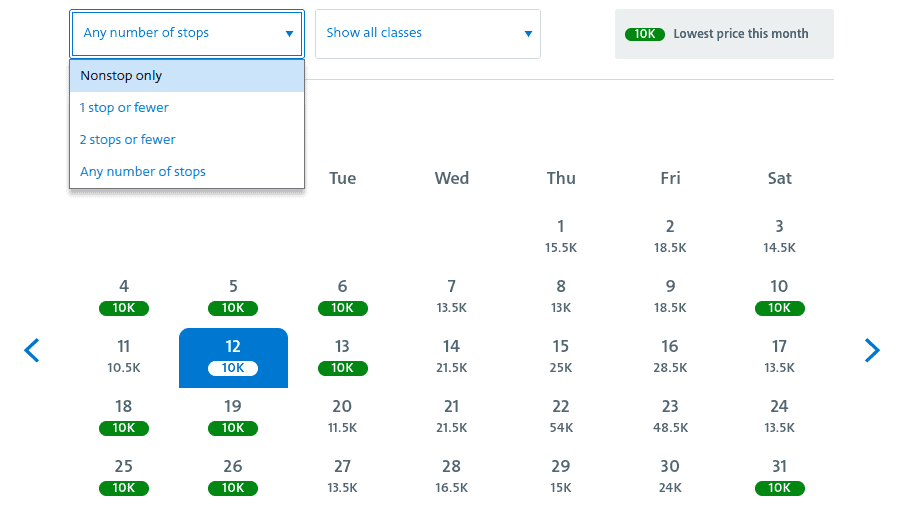The image size is (905, 516).
Task: Select the 16th priced at 28.5K
Action: click(670, 357)
